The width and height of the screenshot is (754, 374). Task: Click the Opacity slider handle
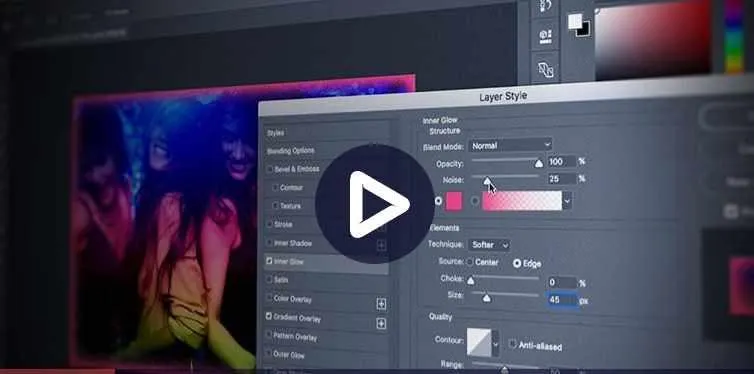[x=539, y=164]
